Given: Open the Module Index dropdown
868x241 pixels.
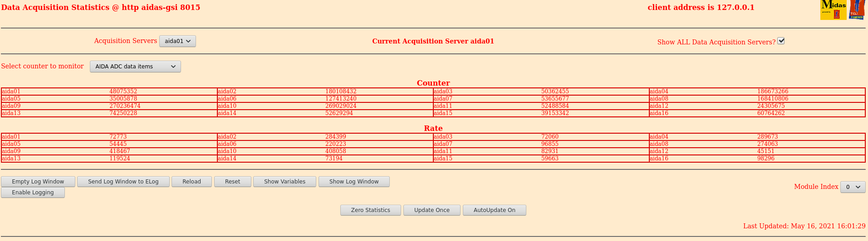Looking at the screenshot, I should click(x=853, y=187).
